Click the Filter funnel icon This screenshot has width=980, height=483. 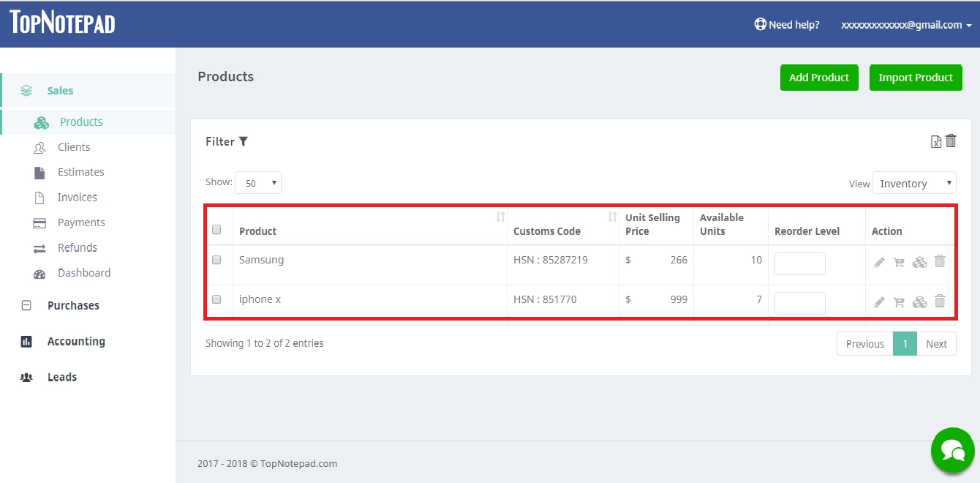(x=244, y=141)
